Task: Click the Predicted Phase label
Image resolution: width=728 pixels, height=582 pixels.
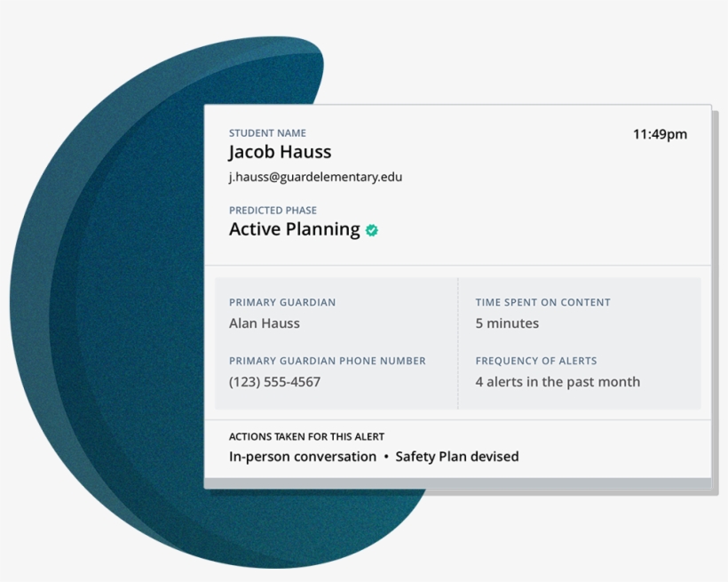Action: (x=273, y=211)
